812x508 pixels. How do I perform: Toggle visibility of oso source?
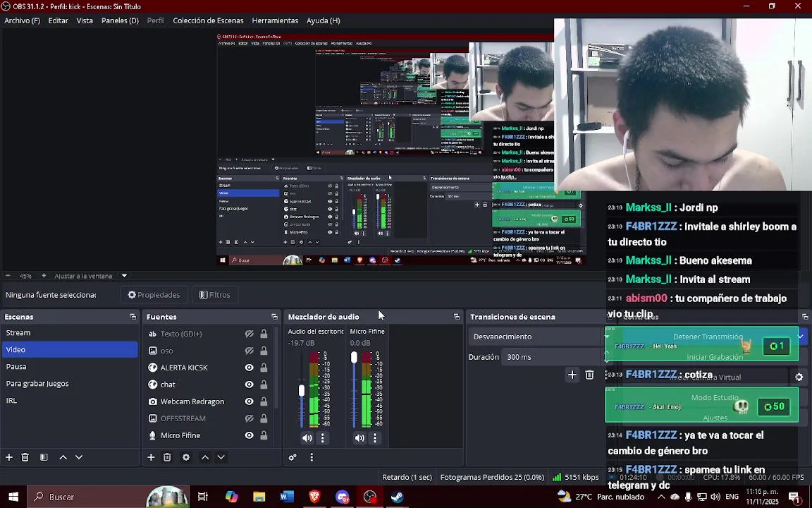click(249, 351)
